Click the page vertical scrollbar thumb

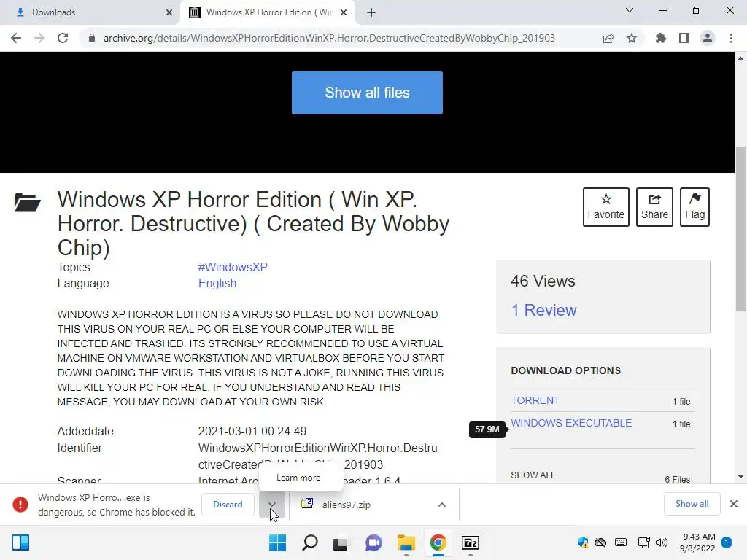[x=740, y=228]
